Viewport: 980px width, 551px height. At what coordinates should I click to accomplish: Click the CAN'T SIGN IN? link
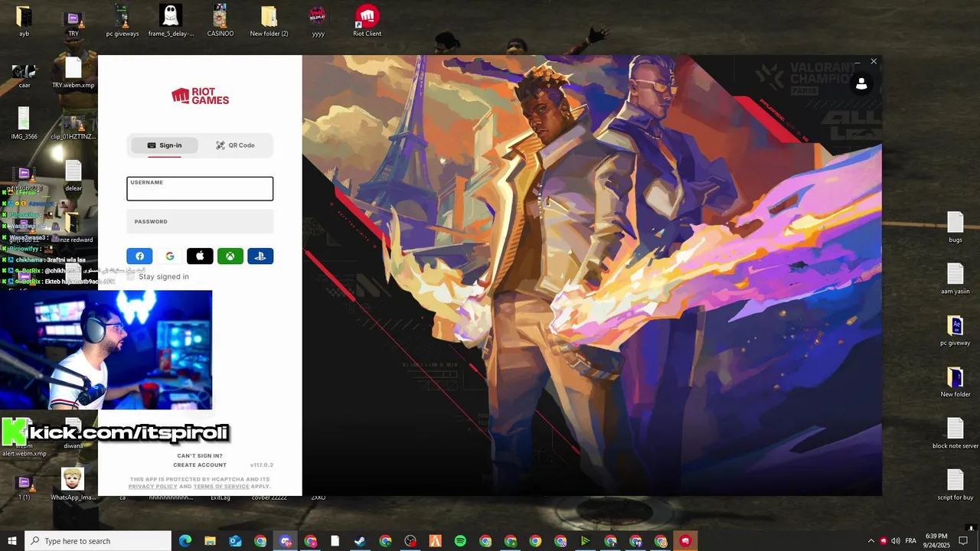(200, 456)
